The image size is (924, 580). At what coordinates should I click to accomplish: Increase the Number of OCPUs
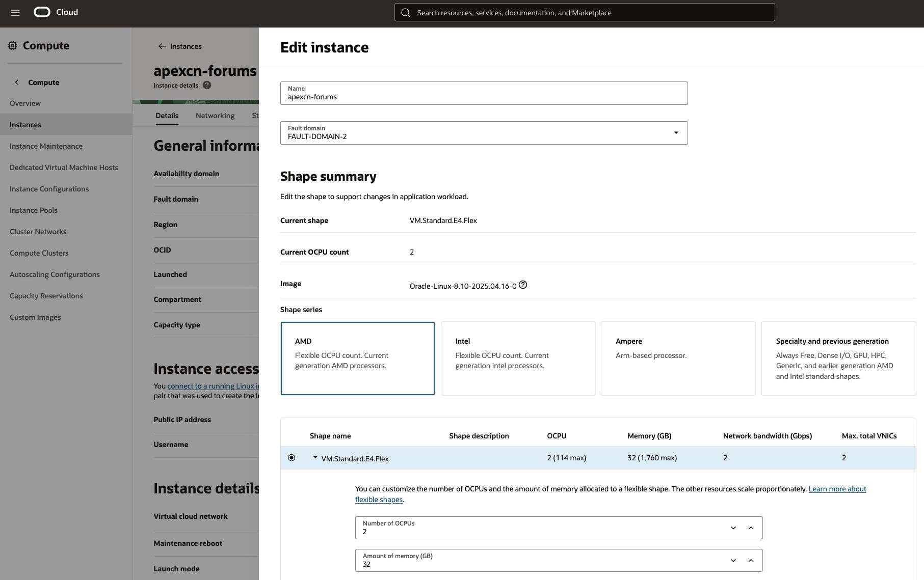coord(751,528)
